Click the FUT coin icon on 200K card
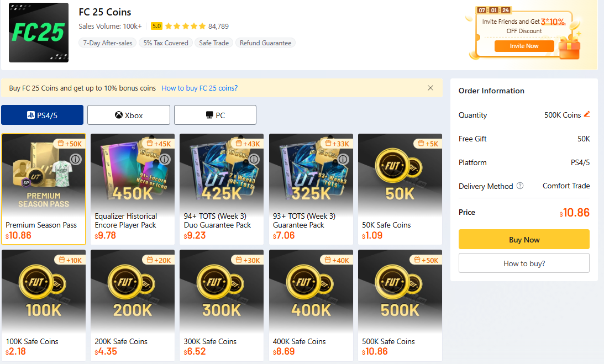The width and height of the screenshot is (604, 364). pos(131,283)
